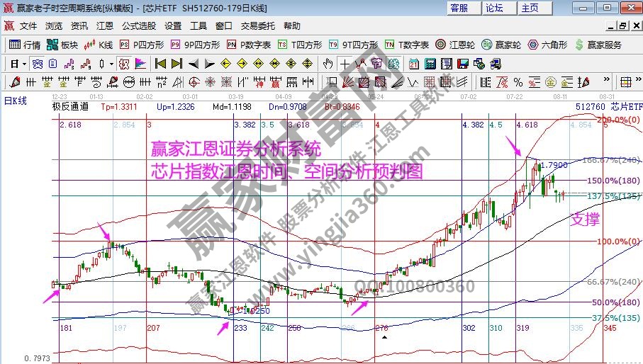Viewport: 643px width, 364px height.
Task: Open the 六角形 hexagon chart tool
Action: (x=547, y=45)
